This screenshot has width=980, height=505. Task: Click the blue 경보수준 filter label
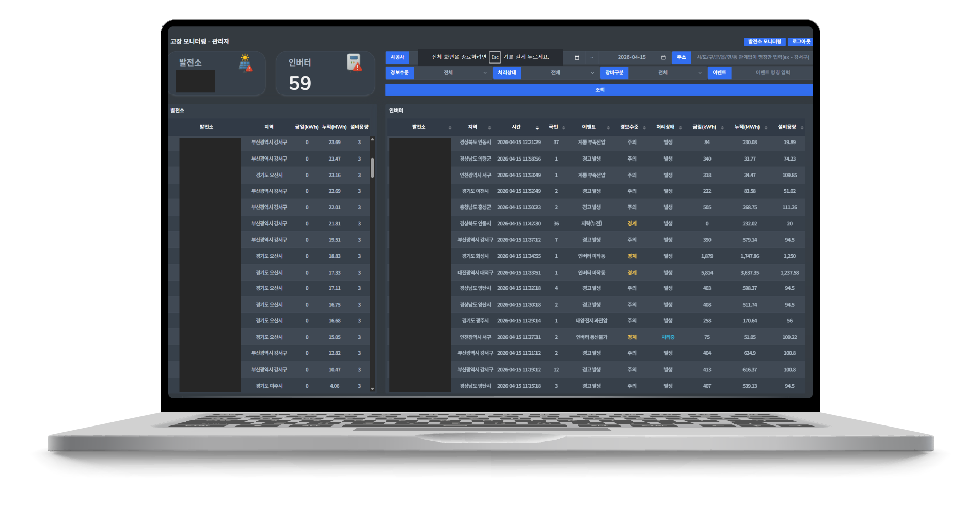point(399,73)
